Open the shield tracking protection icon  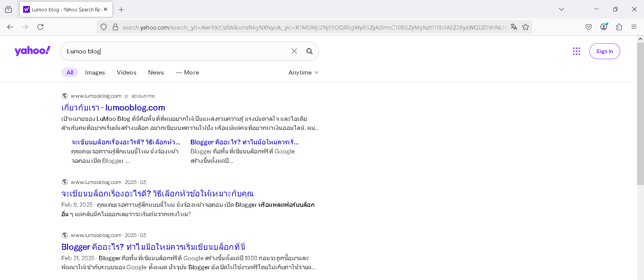coord(104,27)
